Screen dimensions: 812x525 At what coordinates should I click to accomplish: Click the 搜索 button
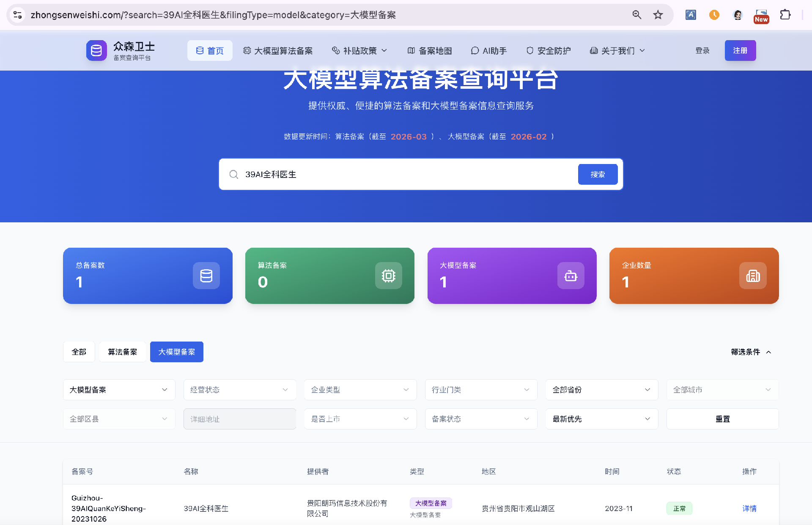[598, 174]
